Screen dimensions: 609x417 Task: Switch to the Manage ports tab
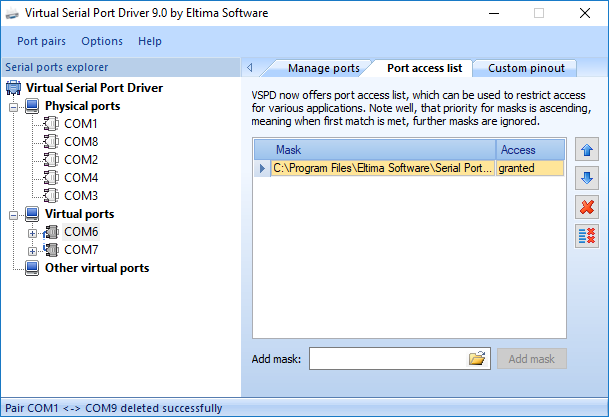[x=323, y=68]
